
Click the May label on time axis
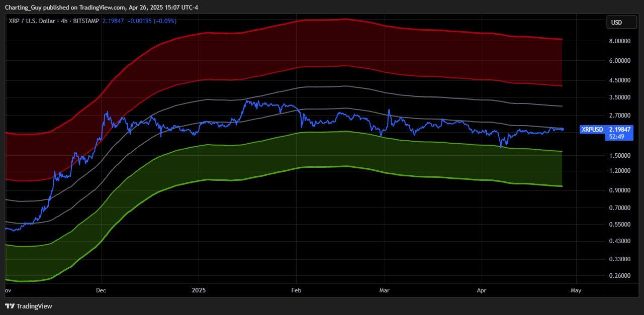[x=576, y=290]
